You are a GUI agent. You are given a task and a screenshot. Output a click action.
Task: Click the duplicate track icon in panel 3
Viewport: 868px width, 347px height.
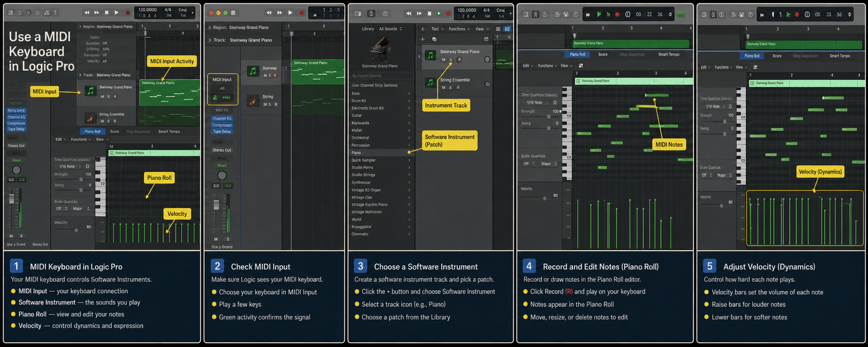click(434, 39)
